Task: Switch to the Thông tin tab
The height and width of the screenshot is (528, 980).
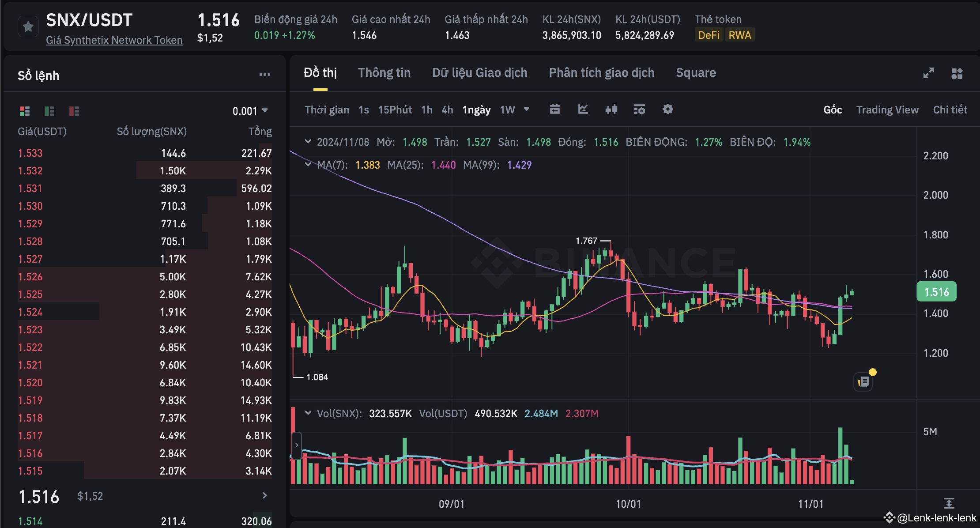Action: click(384, 72)
